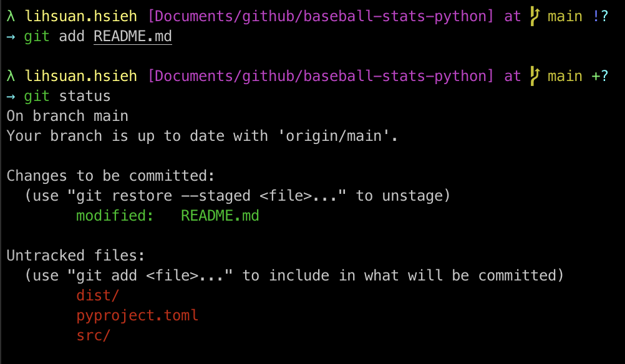Click the arrow before git add command
625x364 pixels.
pos(11,37)
